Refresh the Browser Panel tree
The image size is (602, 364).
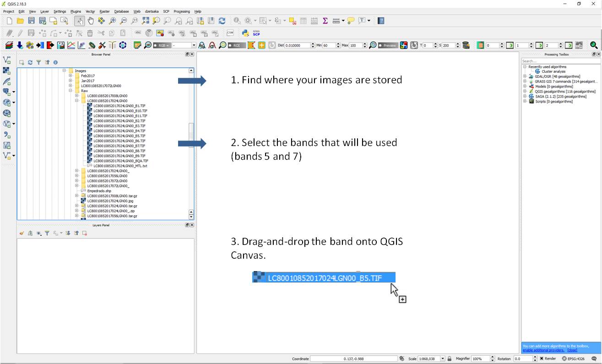pyautogui.click(x=30, y=62)
